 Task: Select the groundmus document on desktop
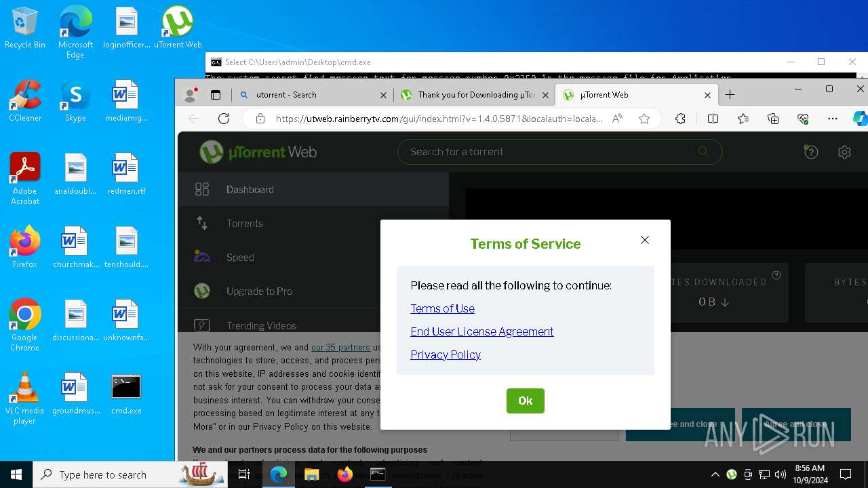point(75,394)
